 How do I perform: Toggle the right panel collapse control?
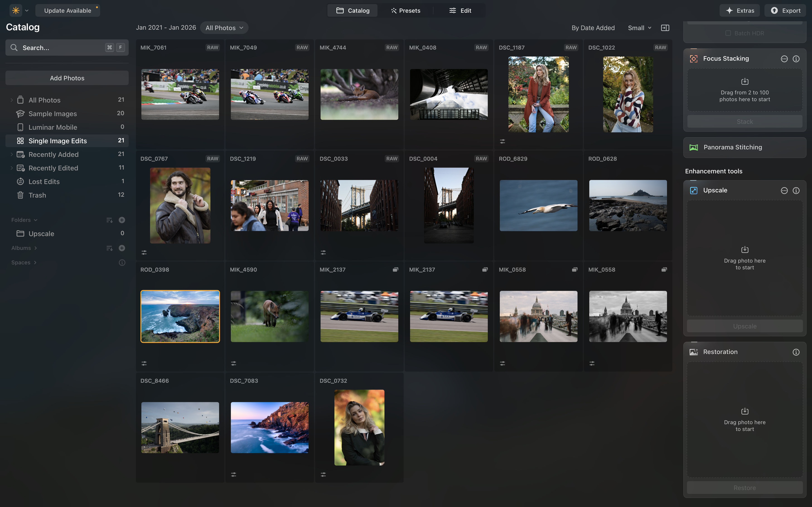pyautogui.click(x=665, y=27)
